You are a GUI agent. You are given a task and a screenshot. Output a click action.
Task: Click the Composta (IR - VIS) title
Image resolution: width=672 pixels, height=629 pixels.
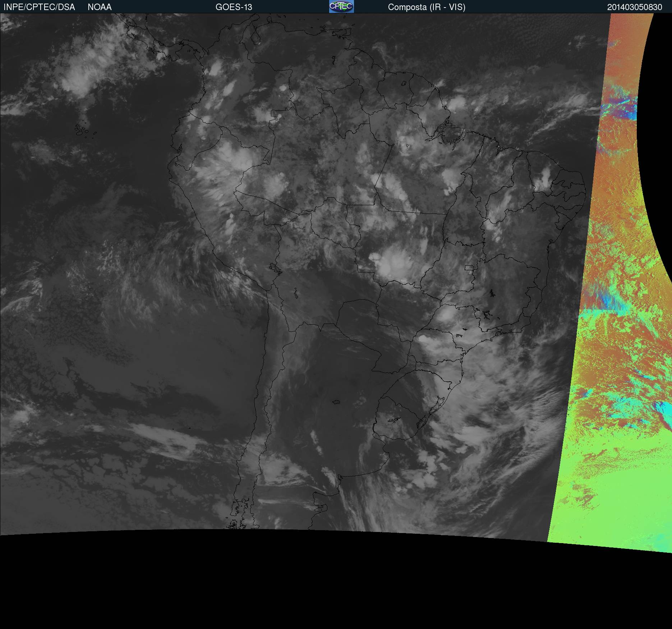[427, 7]
